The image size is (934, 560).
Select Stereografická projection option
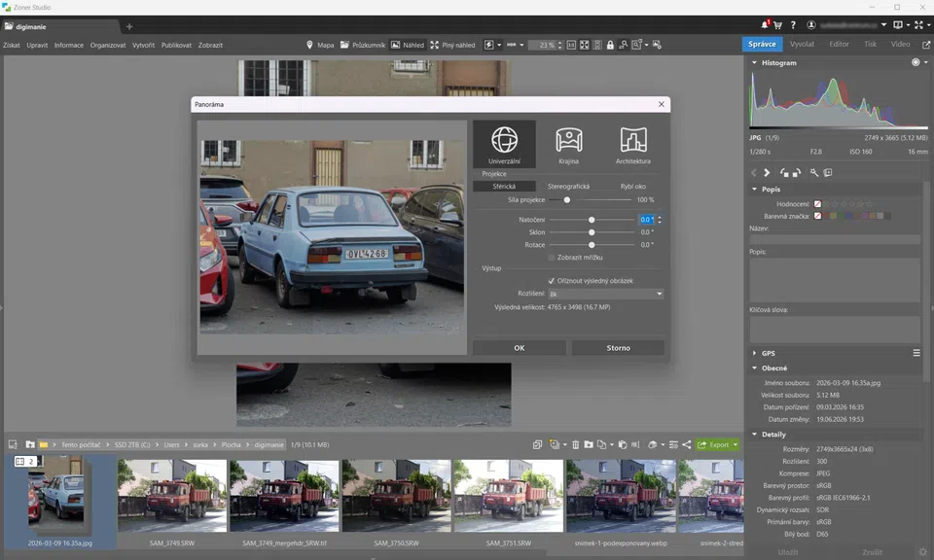pyautogui.click(x=568, y=187)
